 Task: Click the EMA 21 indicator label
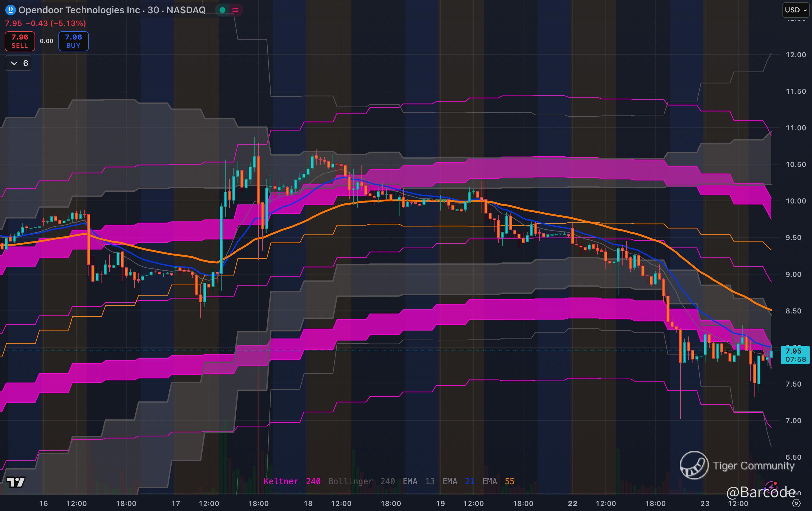pyautogui.click(x=458, y=481)
